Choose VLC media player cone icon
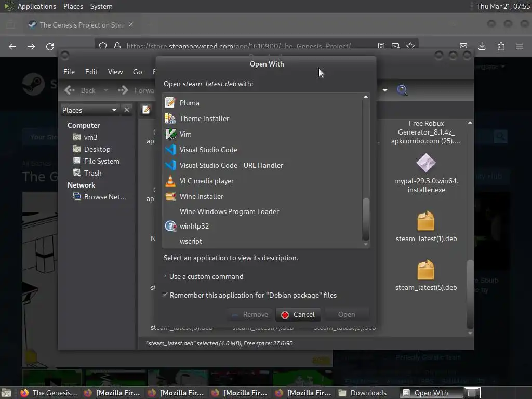This screenshot has height=399, width=532. coord(170,181)
